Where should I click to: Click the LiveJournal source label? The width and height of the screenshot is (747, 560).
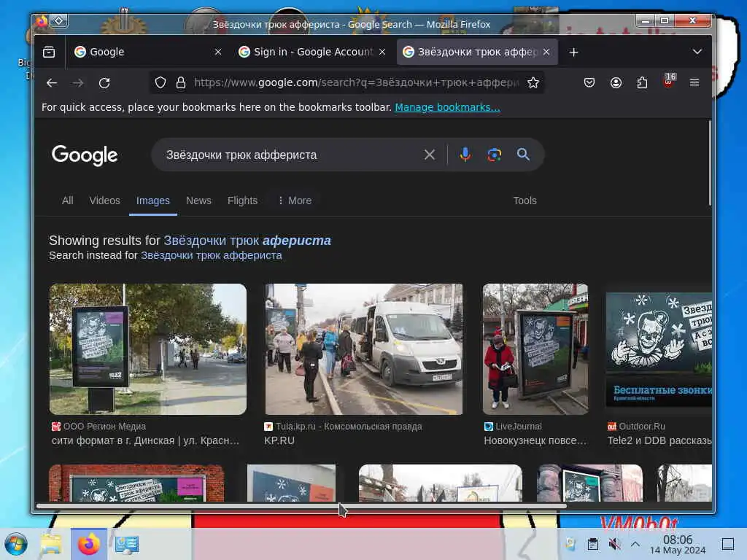pyautogui.click(x=513, y=427)
